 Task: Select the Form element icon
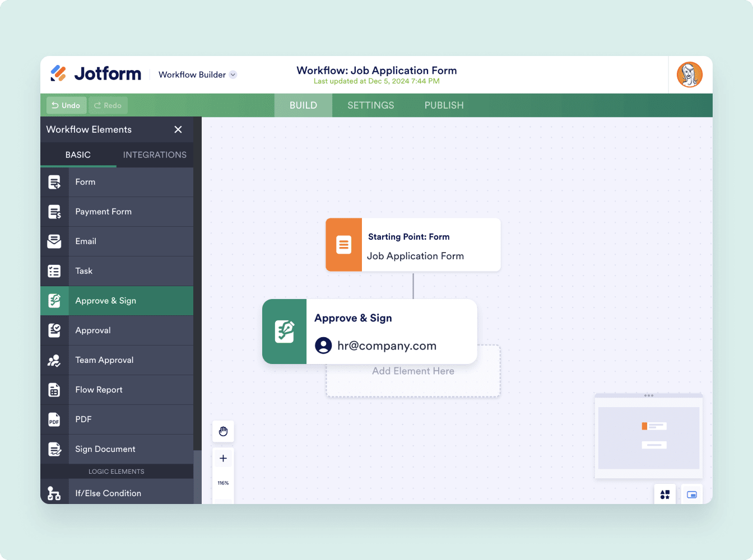click(x=54, y=182)
